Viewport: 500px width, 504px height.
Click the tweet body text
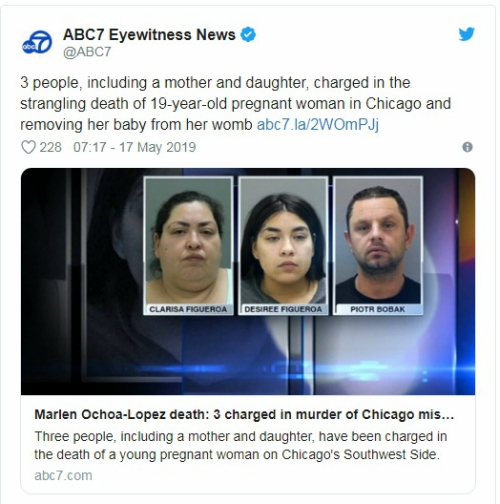click(x=235, y=104)
